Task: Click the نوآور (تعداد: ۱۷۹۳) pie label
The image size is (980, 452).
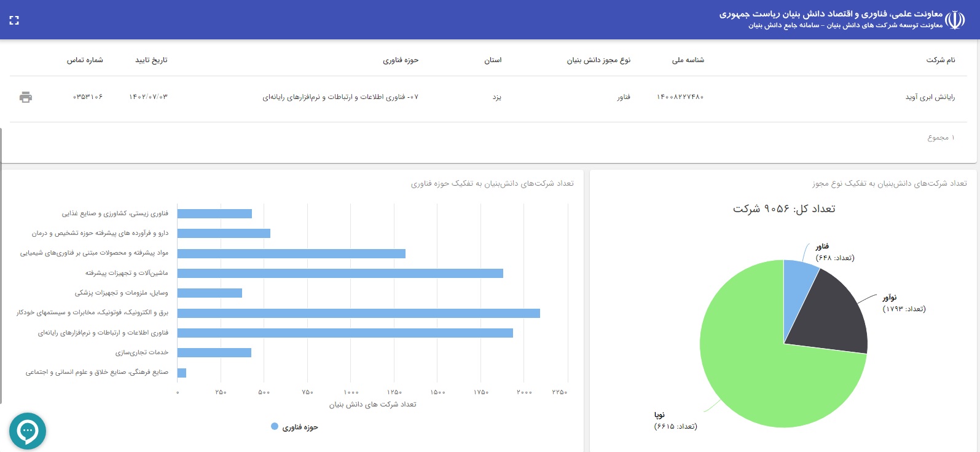Action: (904, 303)
